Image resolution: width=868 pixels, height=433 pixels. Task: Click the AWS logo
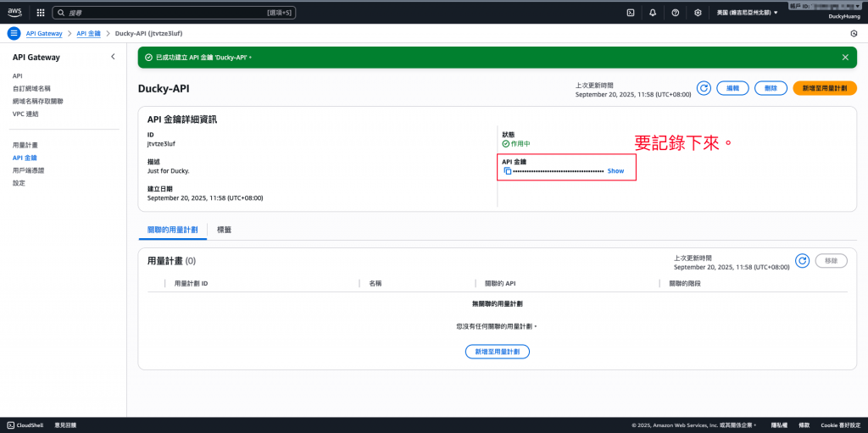pos(14,12)
